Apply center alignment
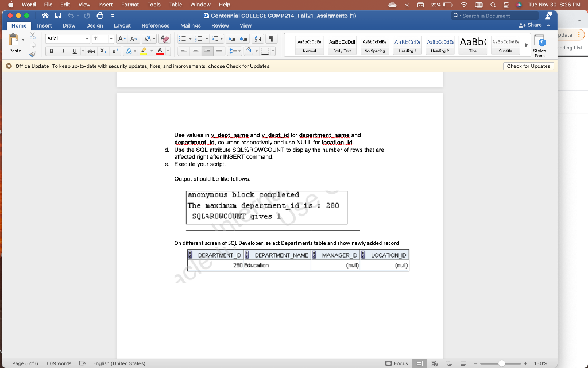588x368 pixels. 195,51
